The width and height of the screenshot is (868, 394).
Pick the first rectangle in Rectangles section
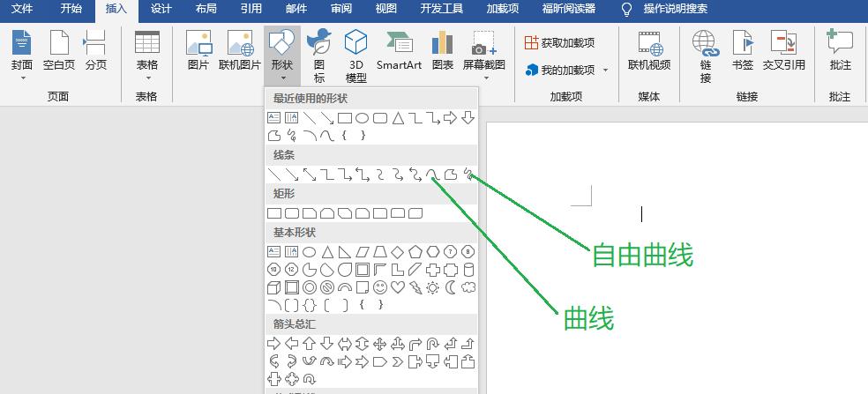(274, 213)
